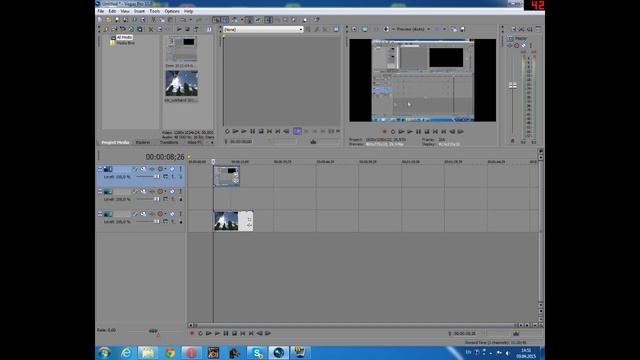Toggle Loop Playback in timeline transport bar
This screenshot has height=360, width=640.
200,333
